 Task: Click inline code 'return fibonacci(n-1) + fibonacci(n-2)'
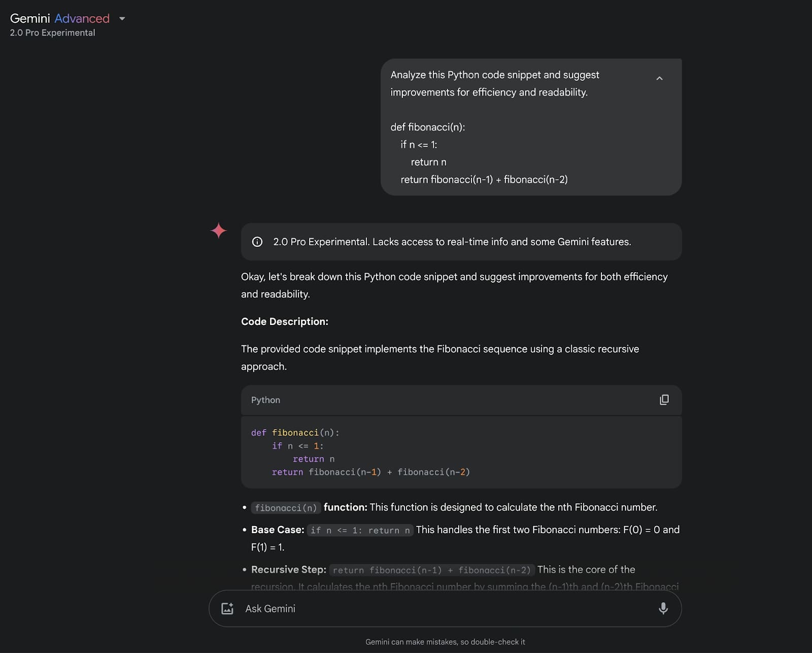click(x=432, y=570)
